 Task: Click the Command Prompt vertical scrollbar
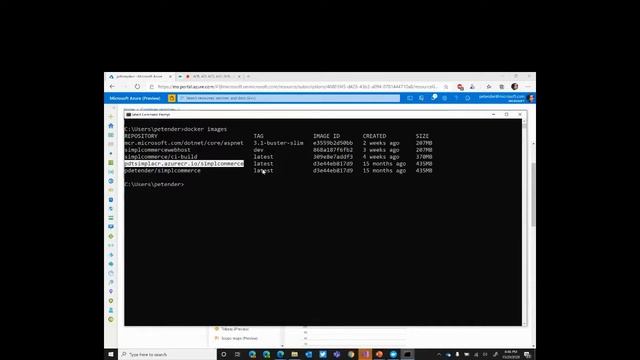524,222
